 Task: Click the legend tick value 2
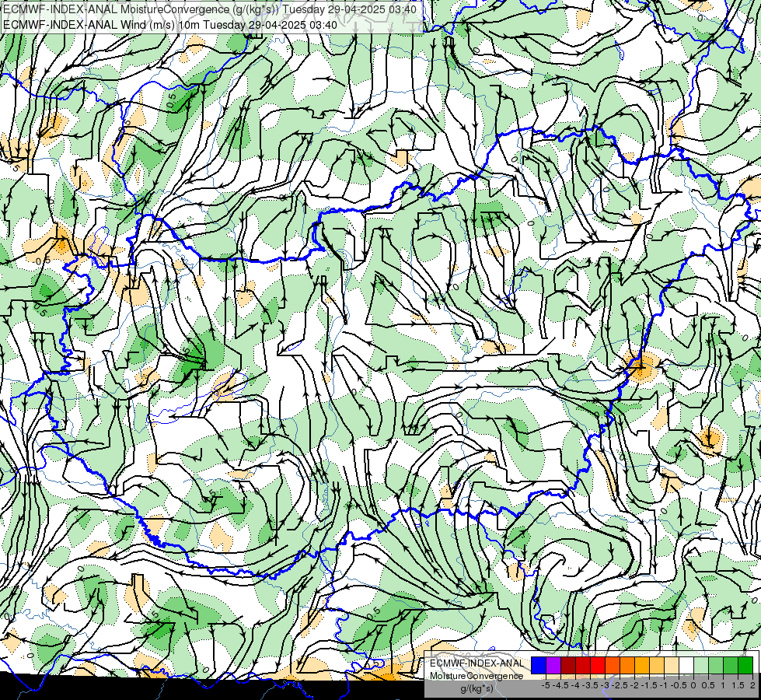[752, 685]
